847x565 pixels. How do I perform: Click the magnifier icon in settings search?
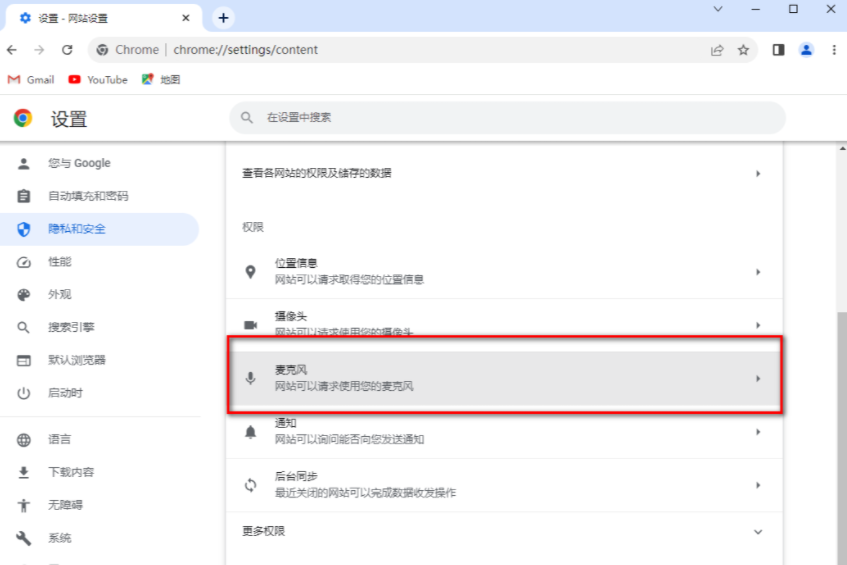[x=247, y=117]
